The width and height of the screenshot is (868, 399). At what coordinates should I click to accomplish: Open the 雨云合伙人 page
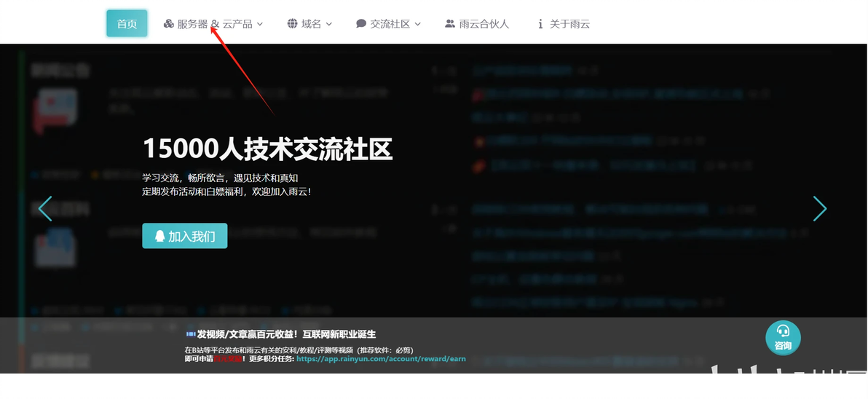click(x=477, y=24)
